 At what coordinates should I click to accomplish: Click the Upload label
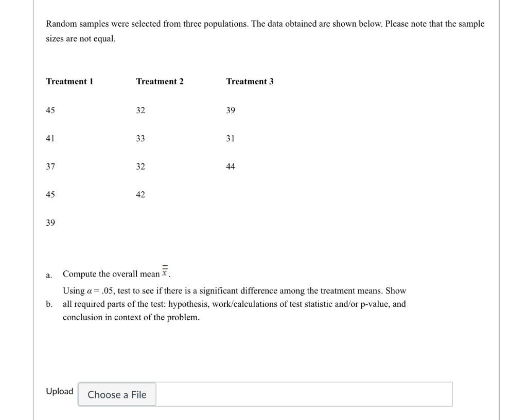point(59,391)
